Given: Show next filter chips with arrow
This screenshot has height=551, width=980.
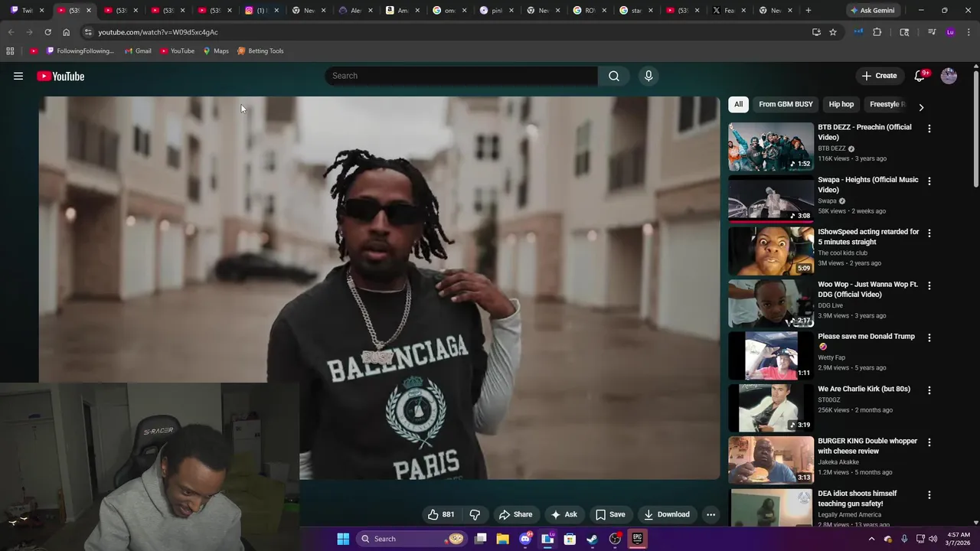Looking at the screenshot, I should (x=921, y=107).
